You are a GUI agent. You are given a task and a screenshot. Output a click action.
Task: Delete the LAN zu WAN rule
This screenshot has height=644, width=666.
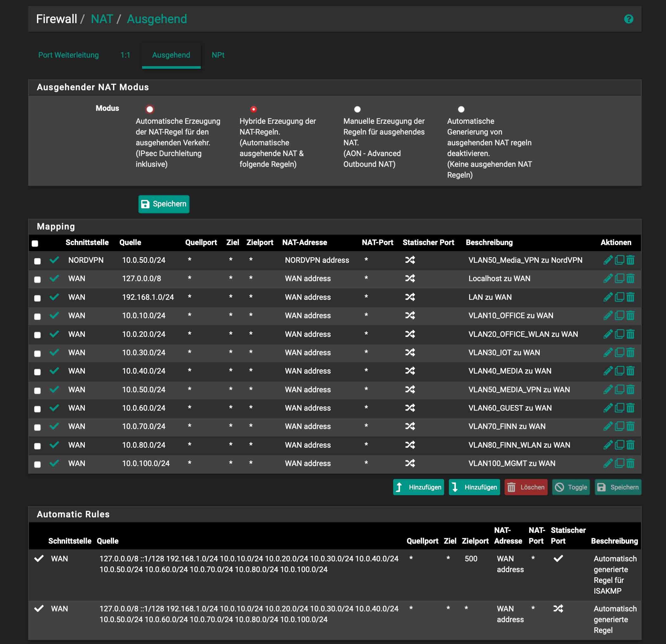[630, 297]
